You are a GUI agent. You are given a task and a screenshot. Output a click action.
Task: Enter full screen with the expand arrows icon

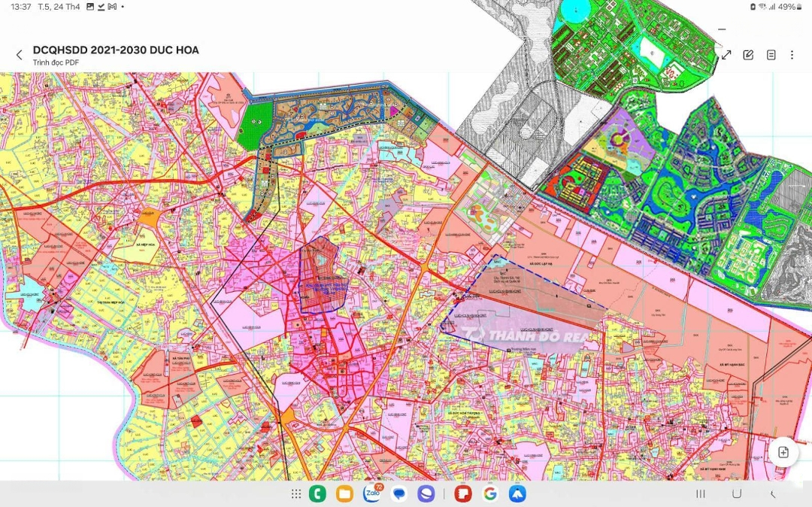726,55
